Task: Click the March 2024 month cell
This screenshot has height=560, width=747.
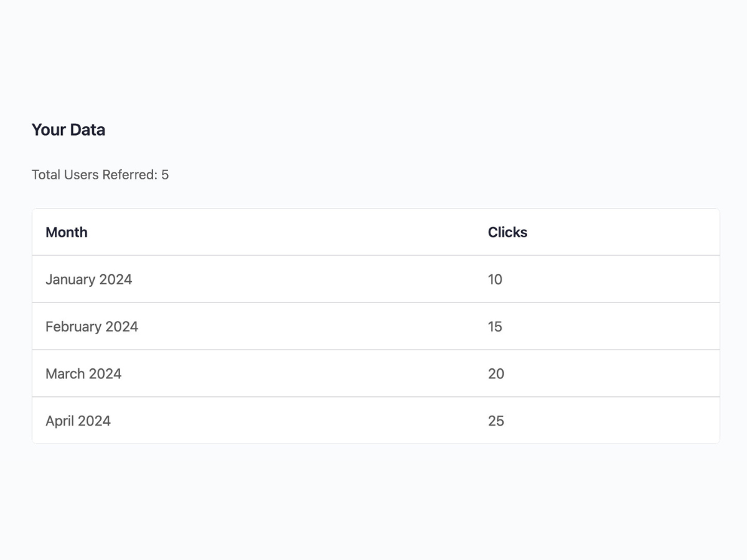Action: point(83,373)
